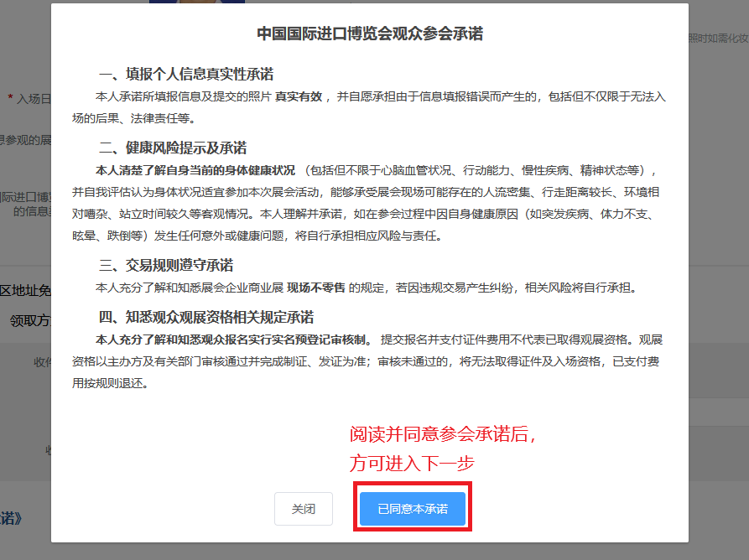This screenshot has width=749, height=560.
Task: Click heading 一、填报个人信息真实性承诺
Action: [186, 74]
